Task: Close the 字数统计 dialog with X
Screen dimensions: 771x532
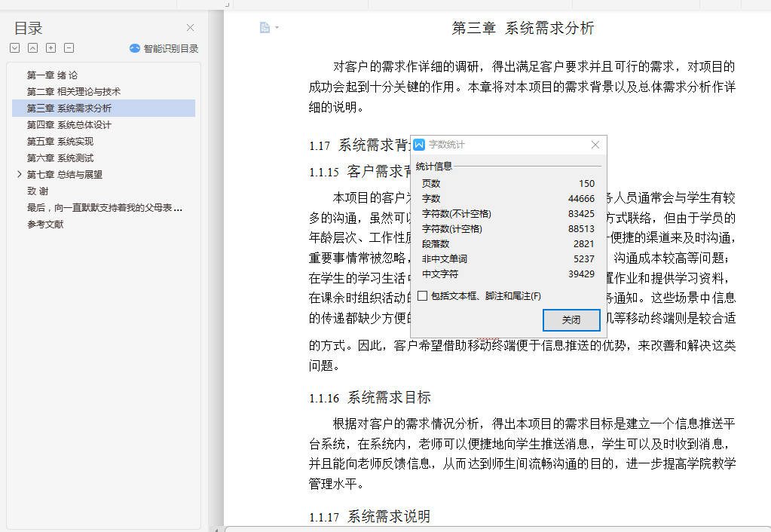Action: point(595,145)
